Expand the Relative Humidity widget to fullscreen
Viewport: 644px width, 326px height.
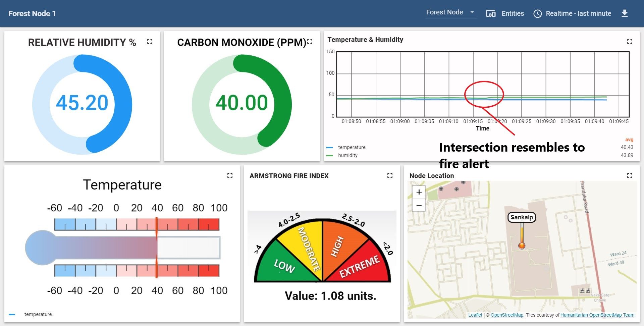click(150, 42)
